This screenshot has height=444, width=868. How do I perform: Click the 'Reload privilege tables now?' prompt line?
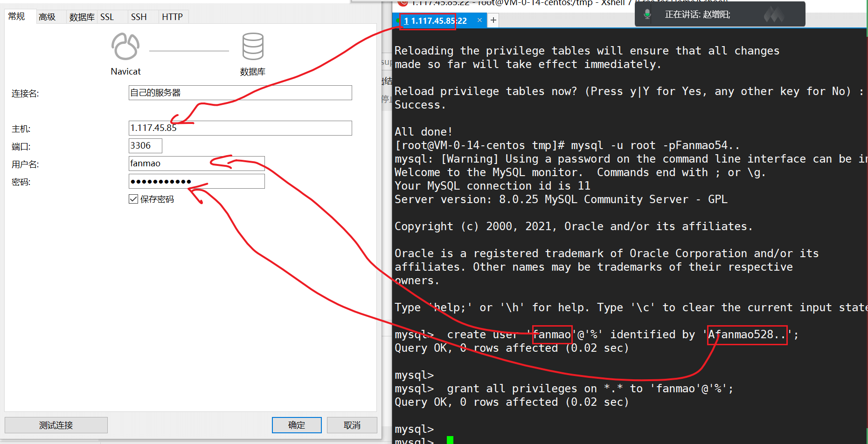(629, 91)
